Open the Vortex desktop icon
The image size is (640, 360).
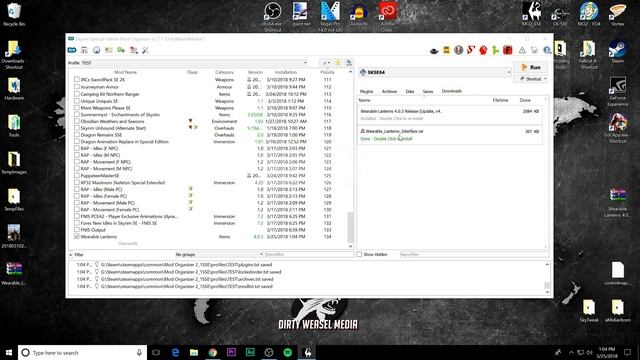pyautogui.click(x=618, y=14)
